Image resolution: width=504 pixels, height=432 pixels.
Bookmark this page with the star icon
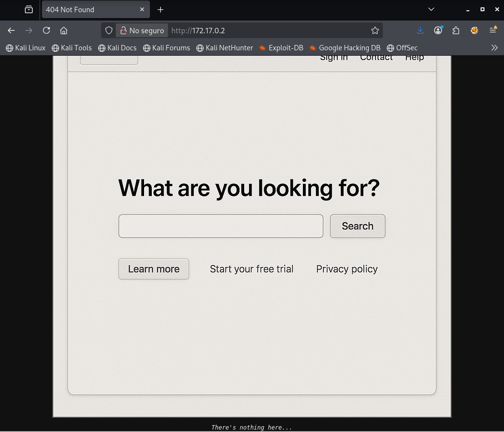point(375,30)
